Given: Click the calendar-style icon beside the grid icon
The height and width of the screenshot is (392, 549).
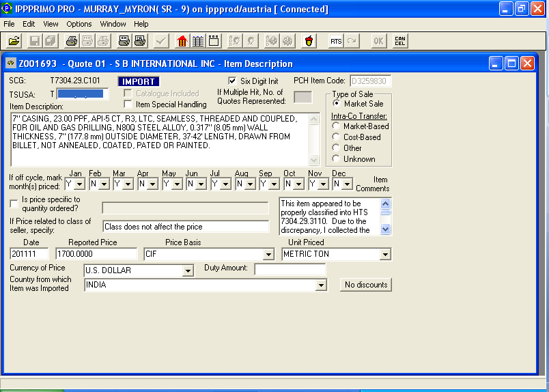Looking at the screenshot, I should 214,41.
